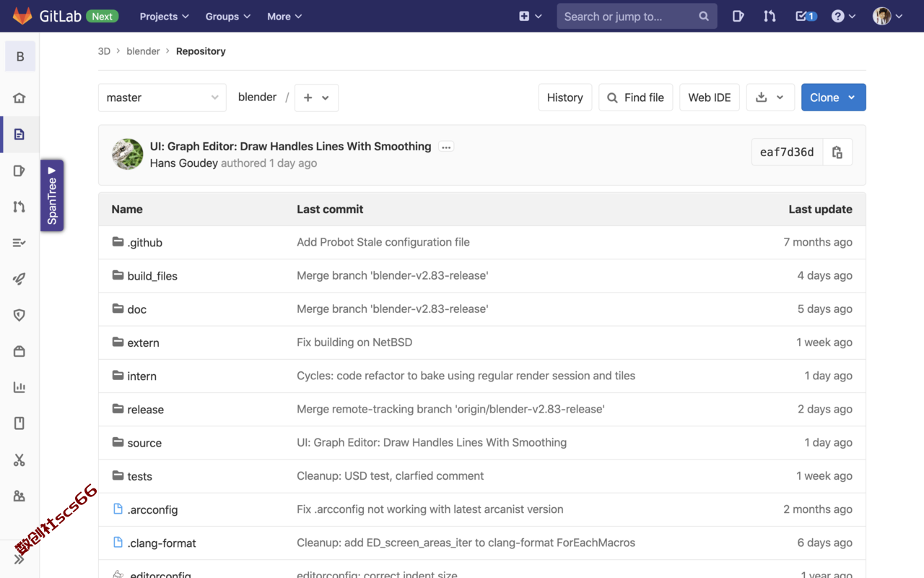Open 'Add Probot Stale configuration file' commit
The image size is (924, 578).
pyautogui.click(x=383, y=242)
